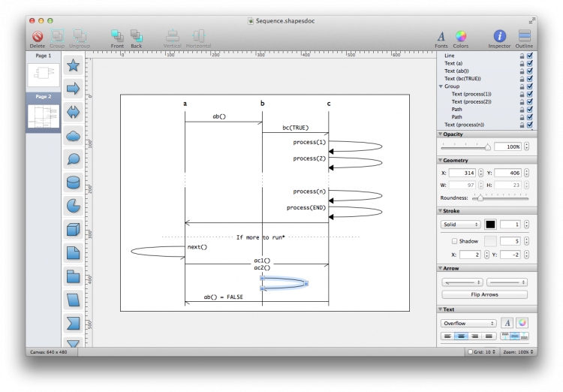Pick the speech bubble shape

pyautogui.click(x=74, y=158)
